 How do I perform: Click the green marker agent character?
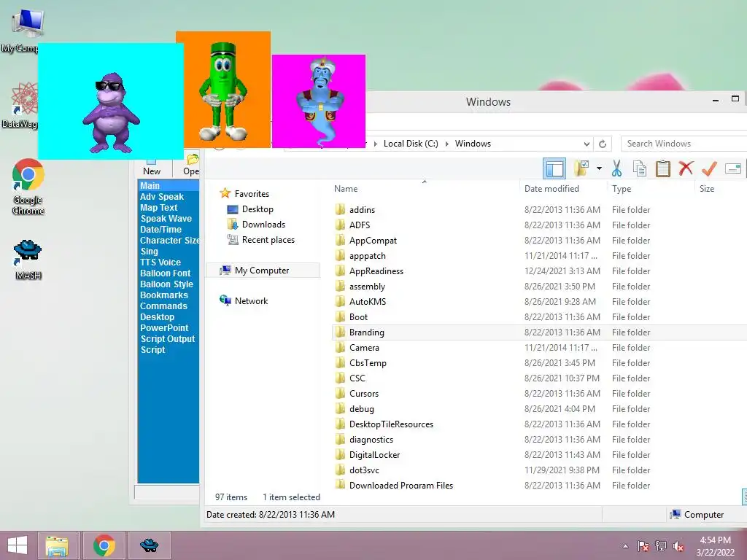point(222,91)
